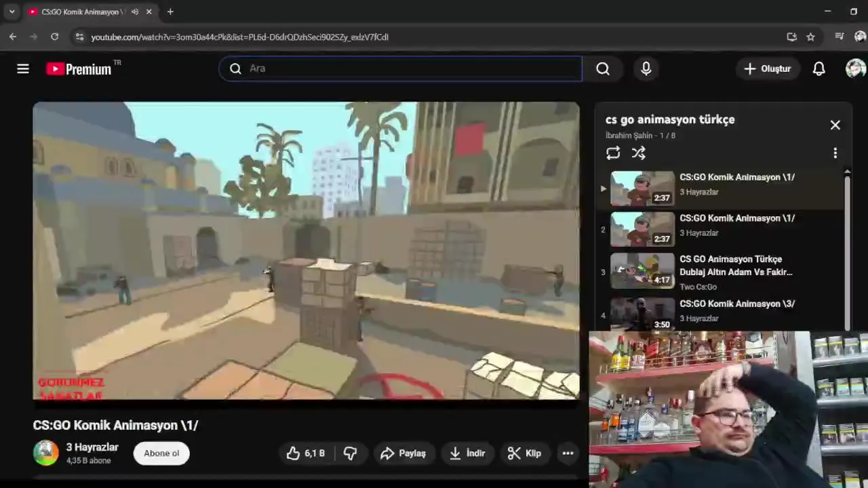The width and height of the screenshot is (868, 488).
Task: Focus the Ara search field
Action: (x=400, y=68)
